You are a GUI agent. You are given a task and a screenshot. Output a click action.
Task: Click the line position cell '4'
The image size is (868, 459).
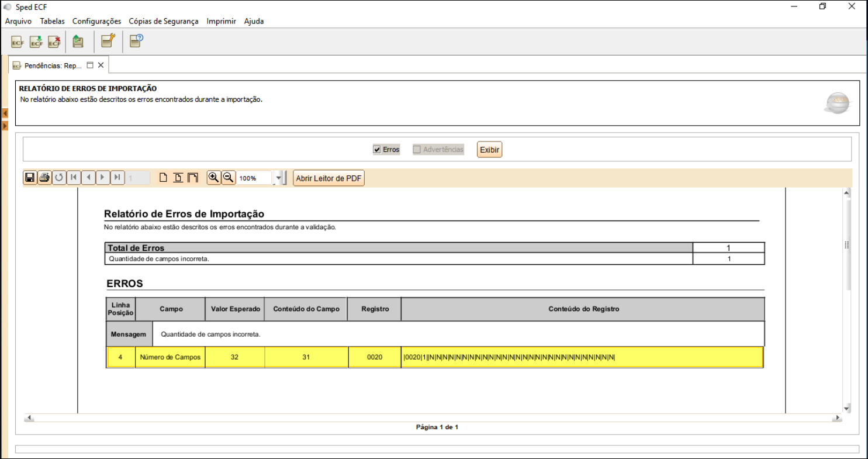[120, 357]
